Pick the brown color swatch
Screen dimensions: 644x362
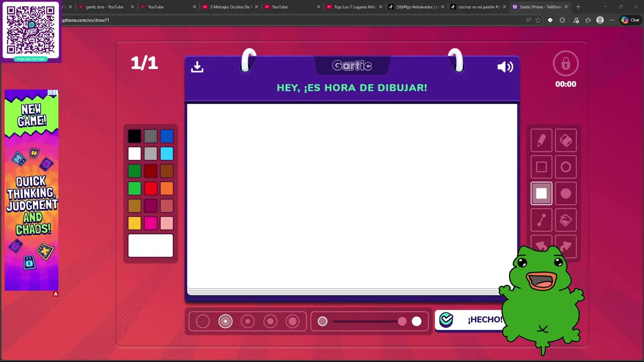click(167, 171)
